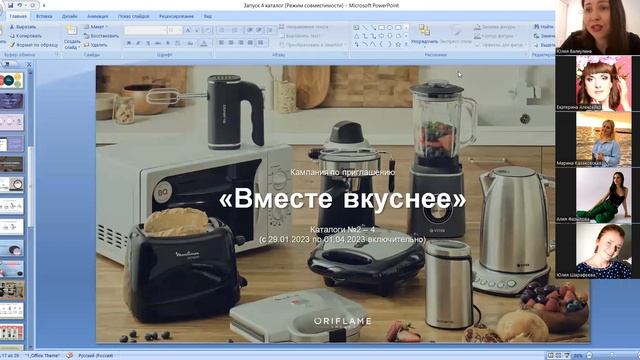Open the Дизайн ribbon tab

click(69, 16)
